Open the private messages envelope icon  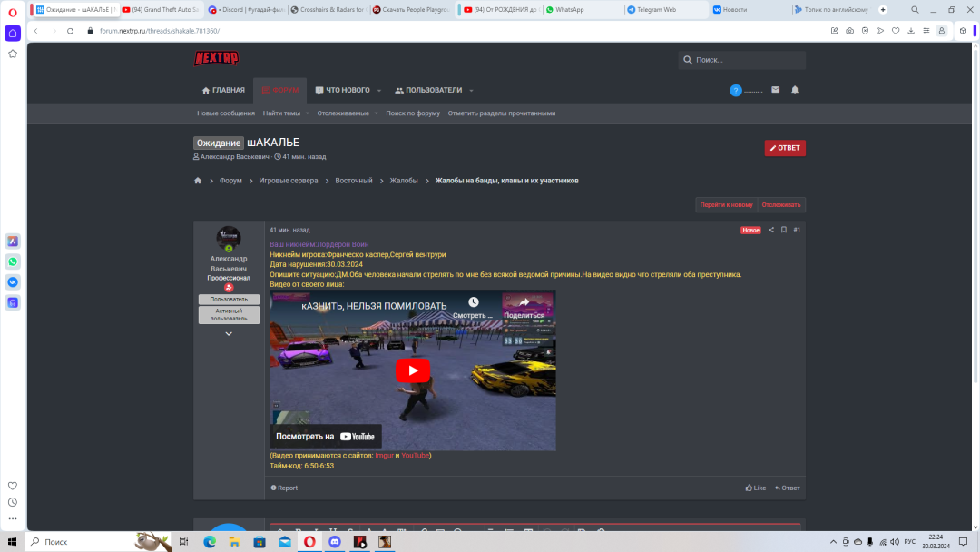(775, 90)
